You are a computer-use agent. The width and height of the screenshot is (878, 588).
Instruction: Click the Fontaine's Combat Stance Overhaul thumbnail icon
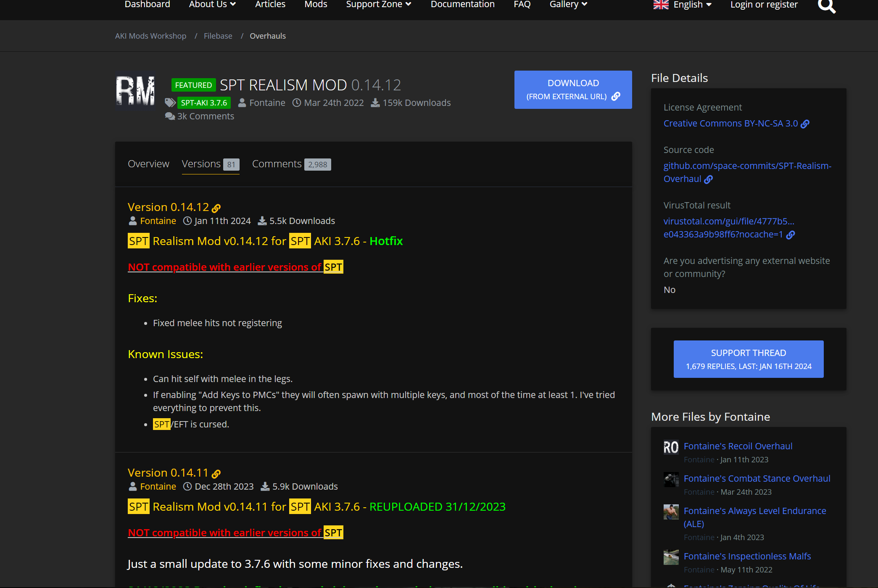click(x=671, y=480)
